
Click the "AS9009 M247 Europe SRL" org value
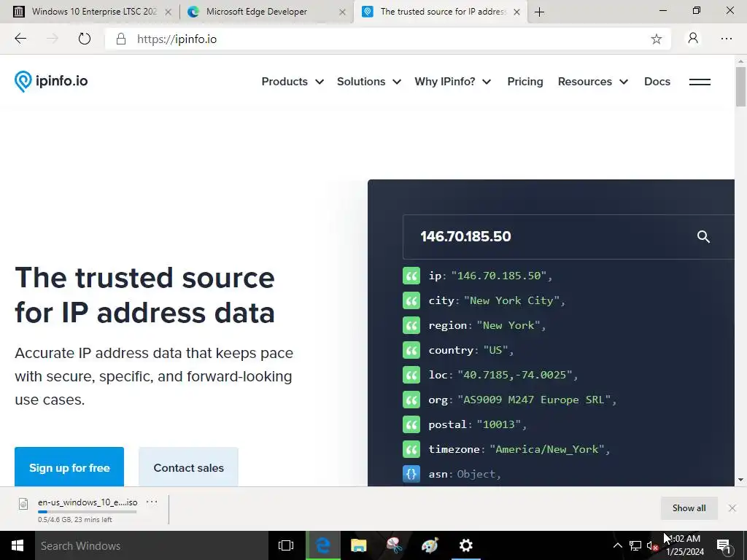pyautogui.click(x=534, y=400)
